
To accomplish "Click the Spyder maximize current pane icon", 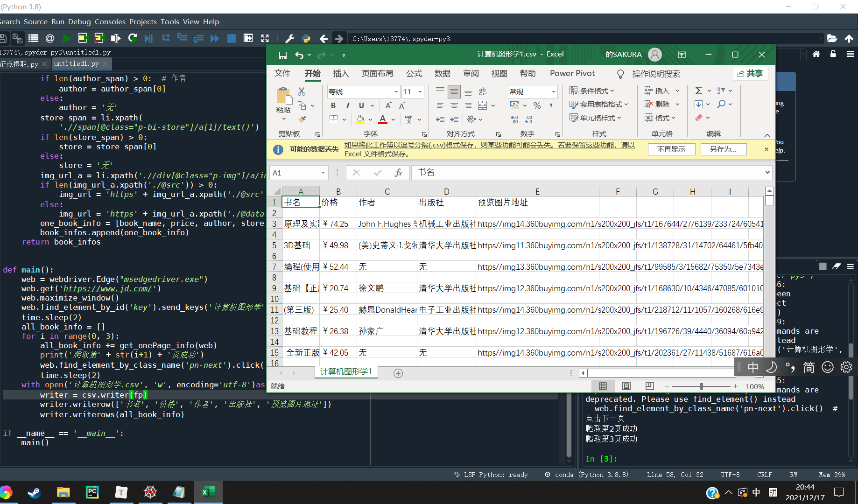I will pyautogui.click(x=265, y=38).
